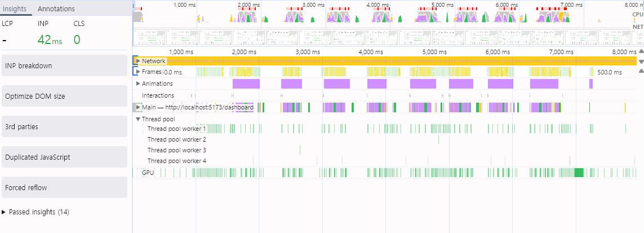Image resolution: width=644 pixels, height=233 pixels.
Task: Open the Forced reflow insight
Action: [x=64, y=187]
